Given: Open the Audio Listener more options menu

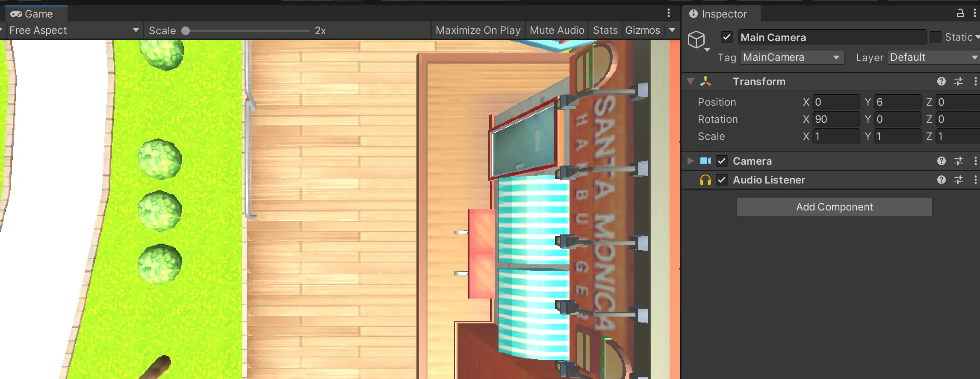Looking at the screenshot, I should tap(975, 180).
